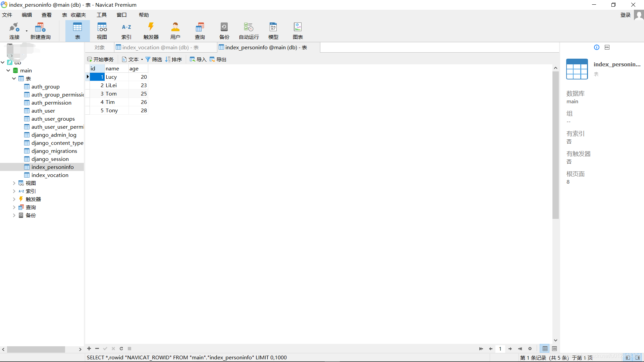This screenshot has height=362, width=644.
Task: Open the Edit (编辑) menu
Action: [27, 15]
